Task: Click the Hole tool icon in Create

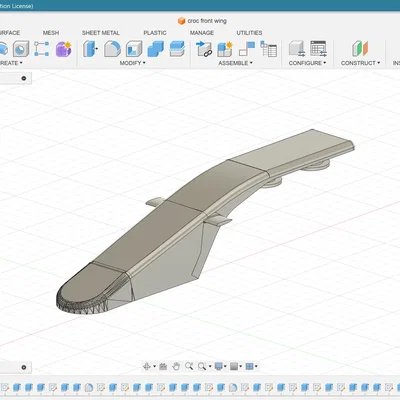Action: pos(21,49)
